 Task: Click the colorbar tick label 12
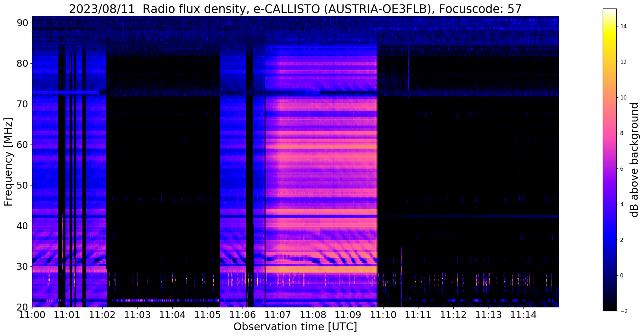(623, 62)
